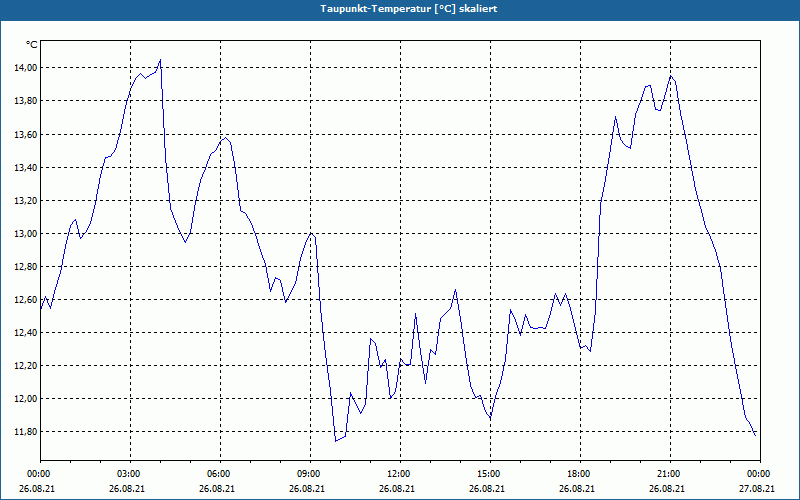Screen dimensions: 800x500
Task: Click the chart title "Taupunkt-Temperatur [°C] skaliert"
Action: pos(409,9)
